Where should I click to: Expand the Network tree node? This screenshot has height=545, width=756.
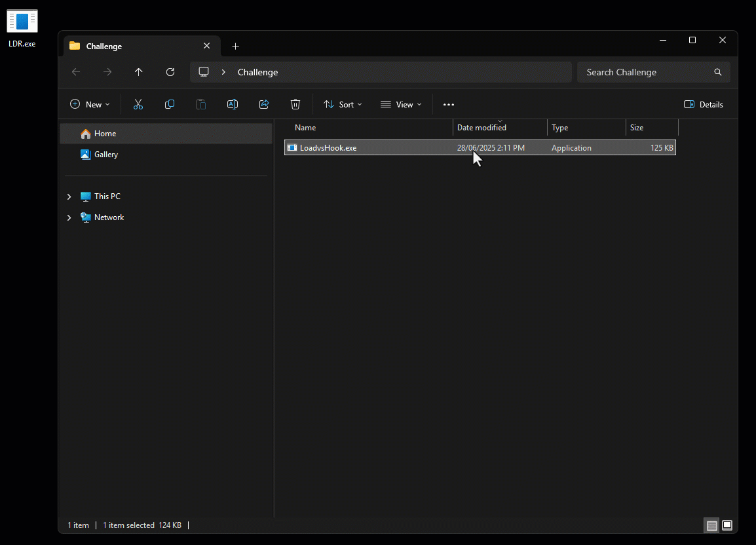click(x=69, y=217)
